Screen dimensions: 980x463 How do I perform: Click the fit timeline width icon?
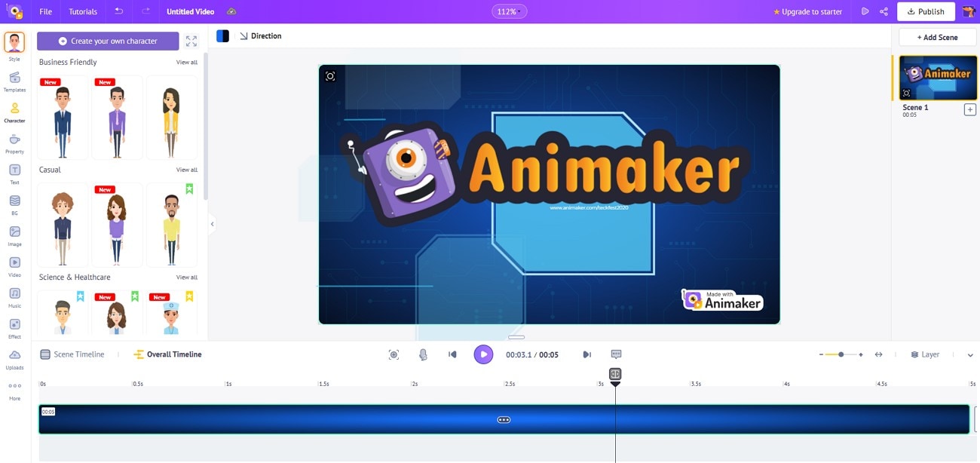(878, 354)
